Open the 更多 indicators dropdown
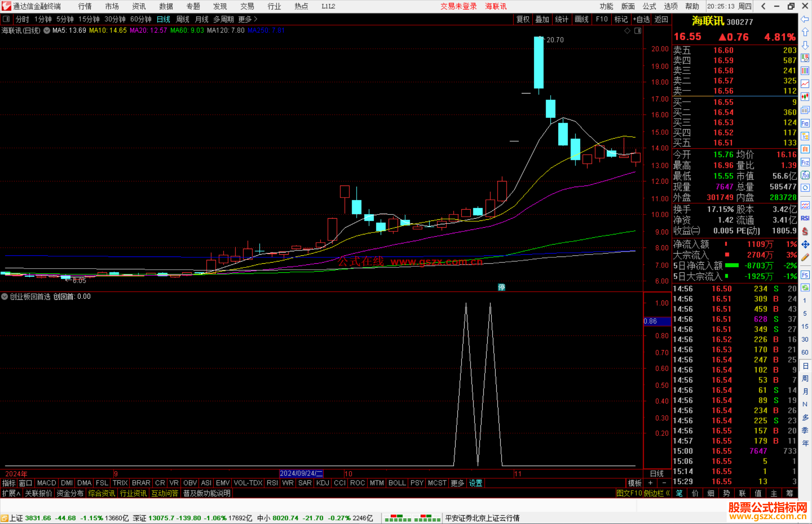Viewport: 812px width, 524px height. [458, 483]
